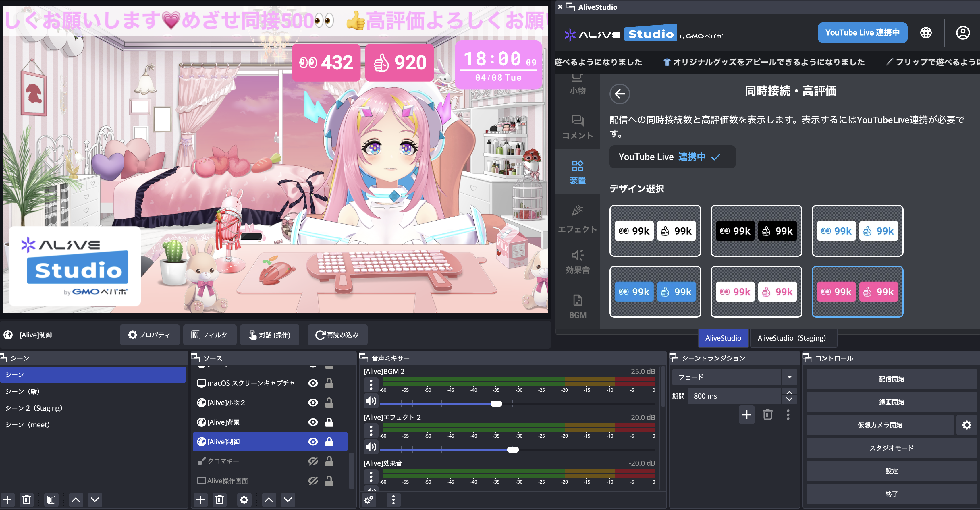Mute the [Alive]BGM 2 audio
This screenshot has height=510, width=980.
point(371,401)
